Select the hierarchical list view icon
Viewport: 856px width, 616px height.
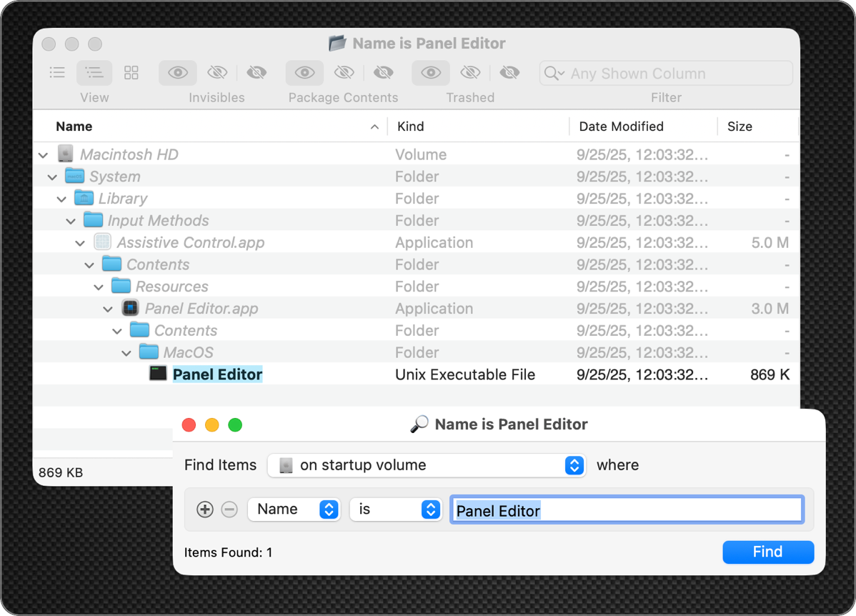(94, 72)
